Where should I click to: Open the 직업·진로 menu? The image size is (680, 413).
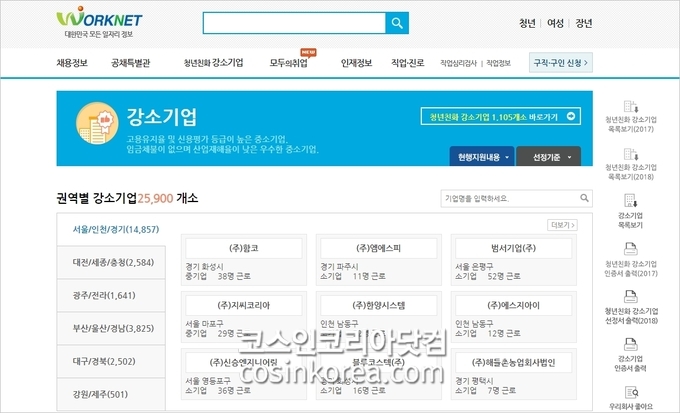[407, 63]
